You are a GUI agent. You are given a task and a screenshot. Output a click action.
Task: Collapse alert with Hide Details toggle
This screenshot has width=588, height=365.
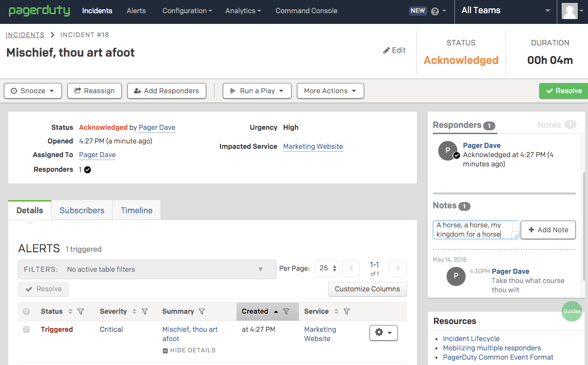pos(189,350)
